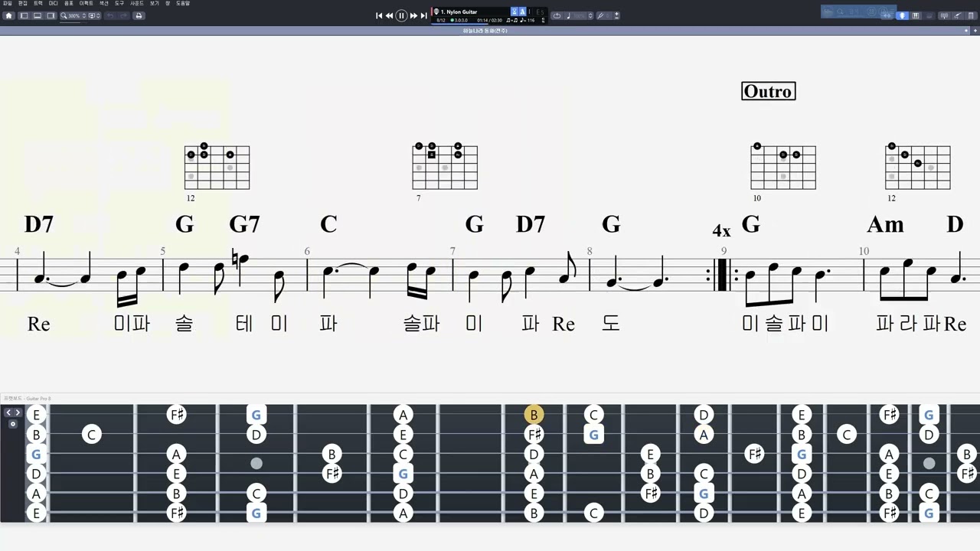Screen dimensions: 980x551
Task: Click the tempo value 116
Action: point(529,20)
